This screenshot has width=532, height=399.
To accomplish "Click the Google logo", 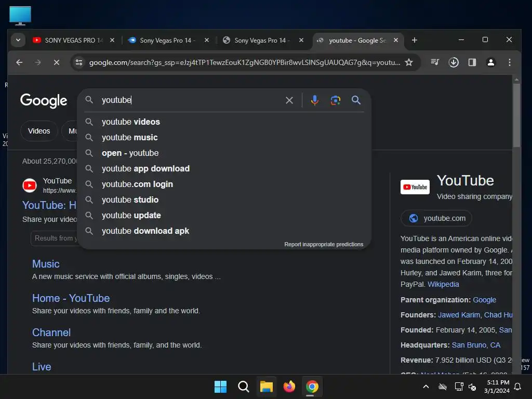I will (x=44, y=100).
